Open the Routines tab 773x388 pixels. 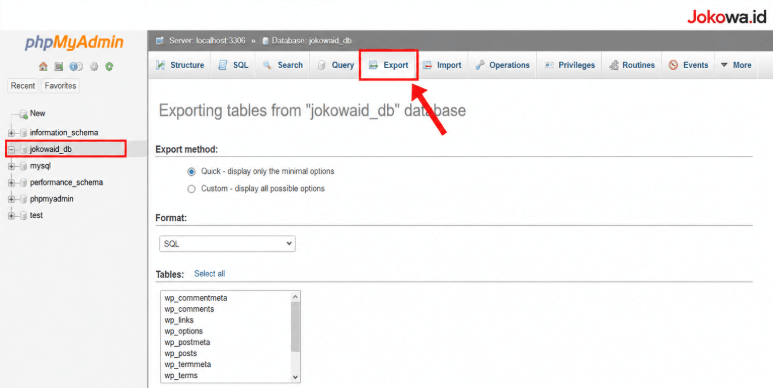click(x=632, y=65)
